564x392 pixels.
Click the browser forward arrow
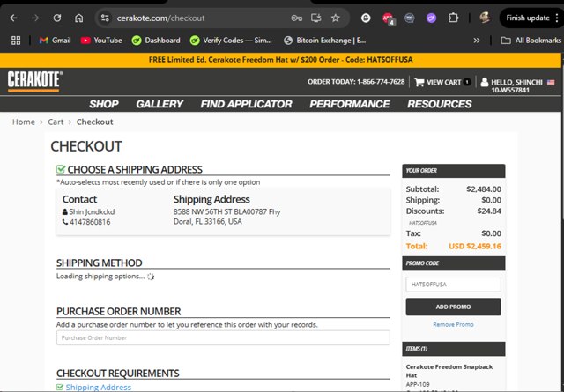coord(35,18)
